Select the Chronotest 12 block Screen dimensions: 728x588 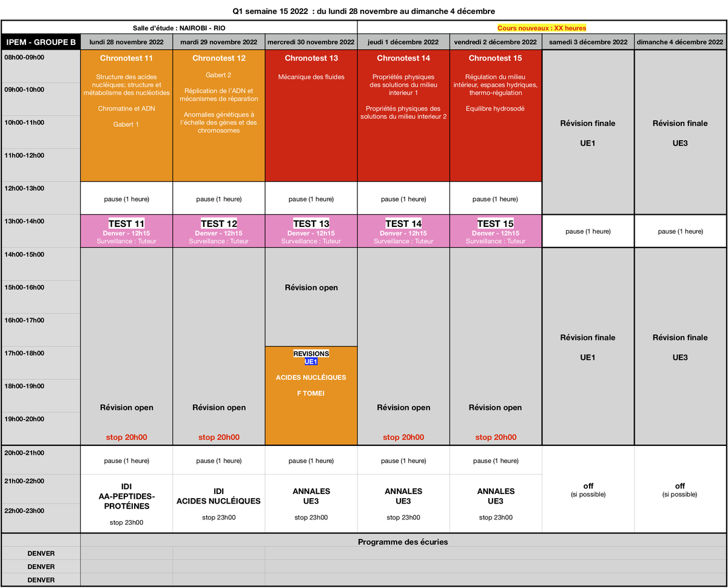pyautogui.click(x=219, y=115)
